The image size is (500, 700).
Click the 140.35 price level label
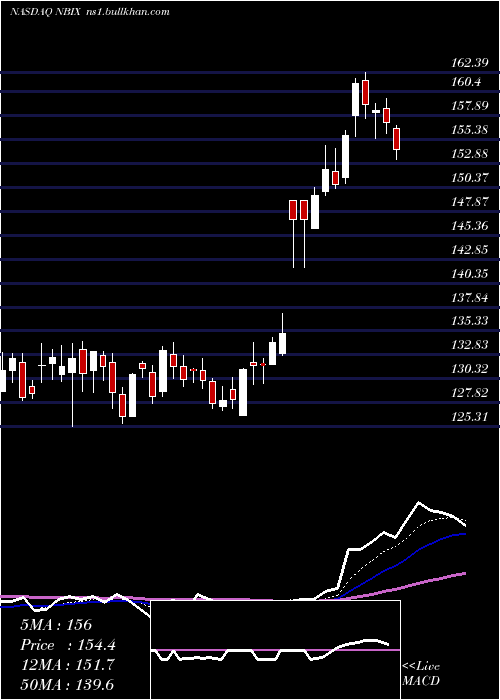pos(470,273)
